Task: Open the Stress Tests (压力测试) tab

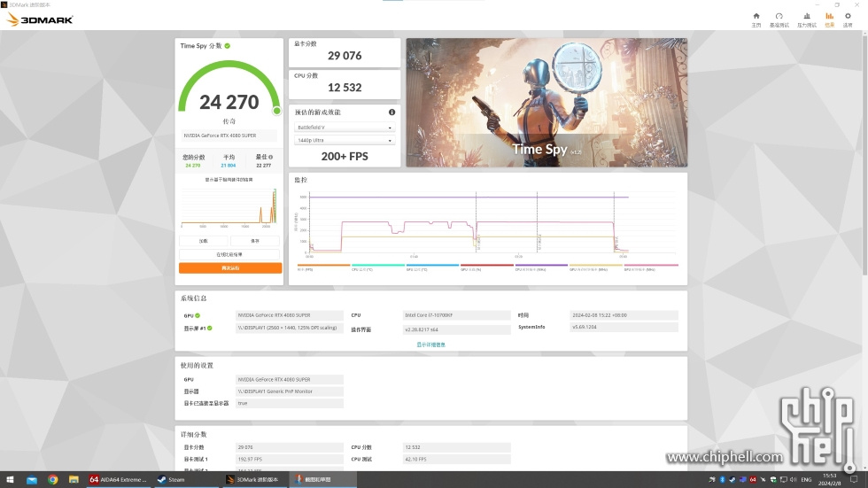Action: 807,19
